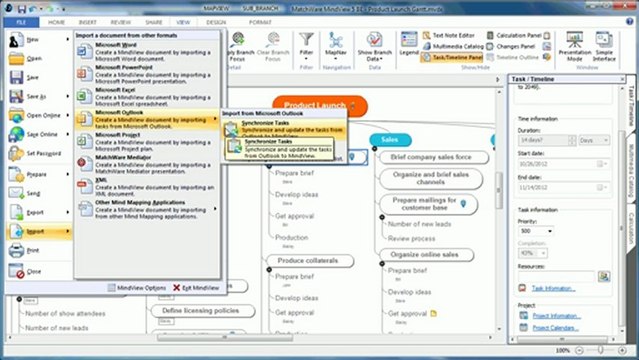Open the End date calendar dropdown
The image size is (639, 360).
pyautogui.click(x=602, y=188)
